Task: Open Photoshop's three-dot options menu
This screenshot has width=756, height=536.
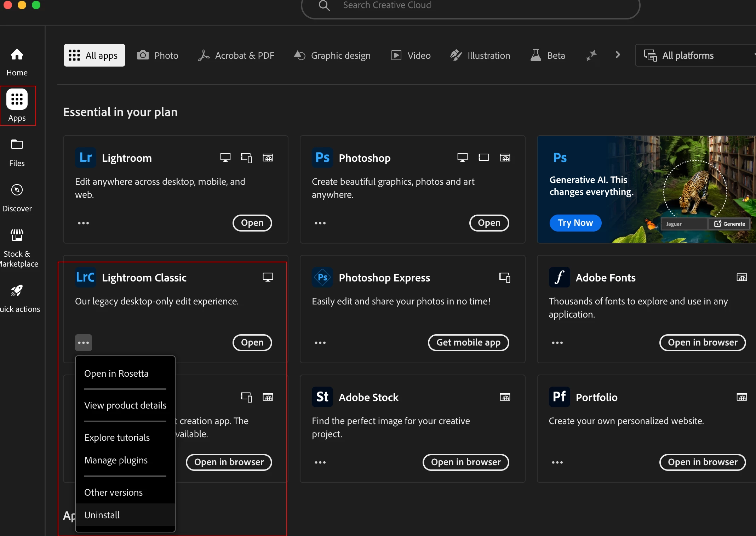Action: pyautogui.click(x=320, y=223)
